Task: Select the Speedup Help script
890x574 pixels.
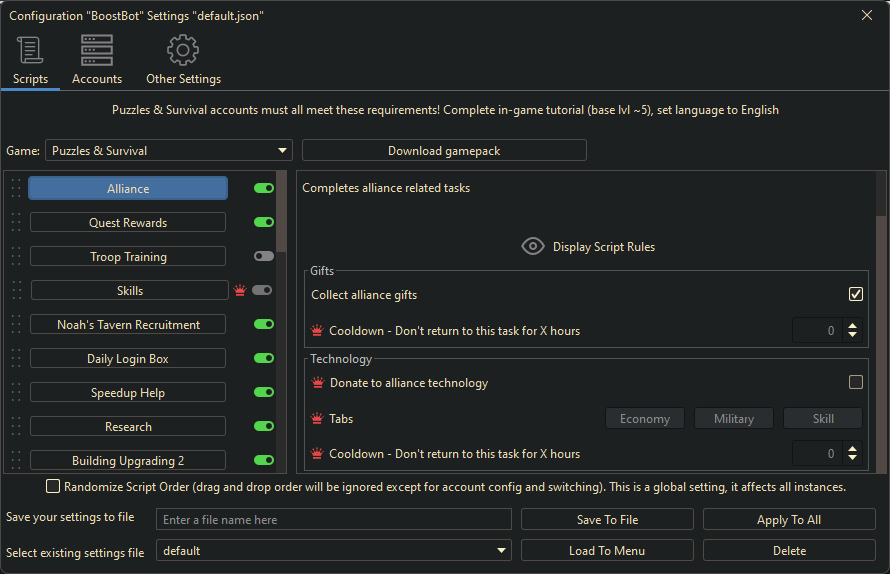Action: (x=128, y=392)
